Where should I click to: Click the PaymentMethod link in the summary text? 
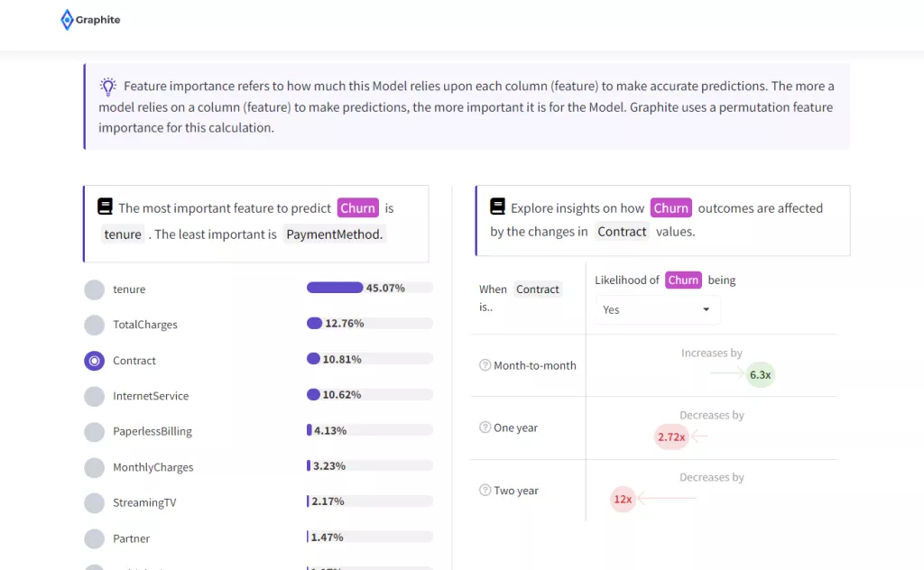click(332, 233)
